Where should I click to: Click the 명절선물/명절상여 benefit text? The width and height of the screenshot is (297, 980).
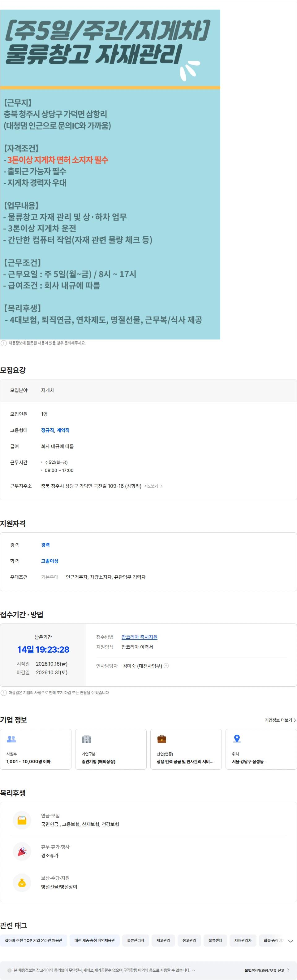tap(59, 886)
